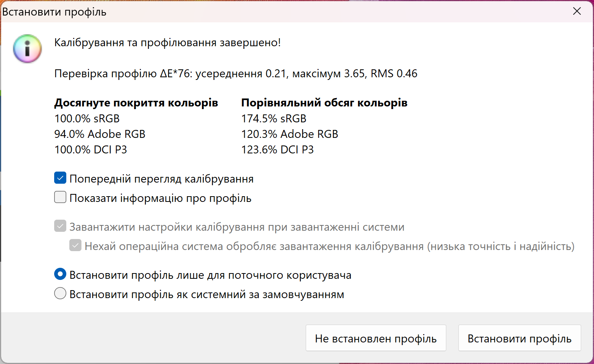Click the Калібрування та профілювання завершено message
The height and width of the screenshot is (364, 594).
tap(167, 42)
